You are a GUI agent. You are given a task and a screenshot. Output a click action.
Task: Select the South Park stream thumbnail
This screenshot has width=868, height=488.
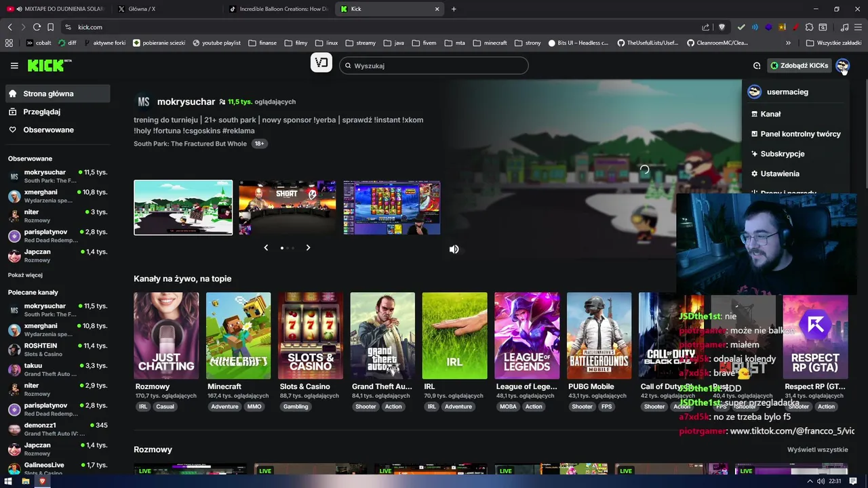click(x=183, y=207)
